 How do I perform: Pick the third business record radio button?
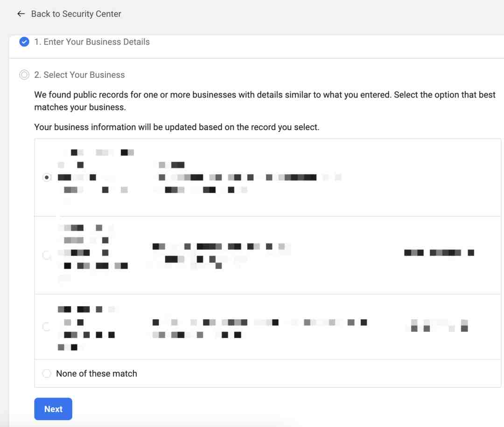coord(47,327)
